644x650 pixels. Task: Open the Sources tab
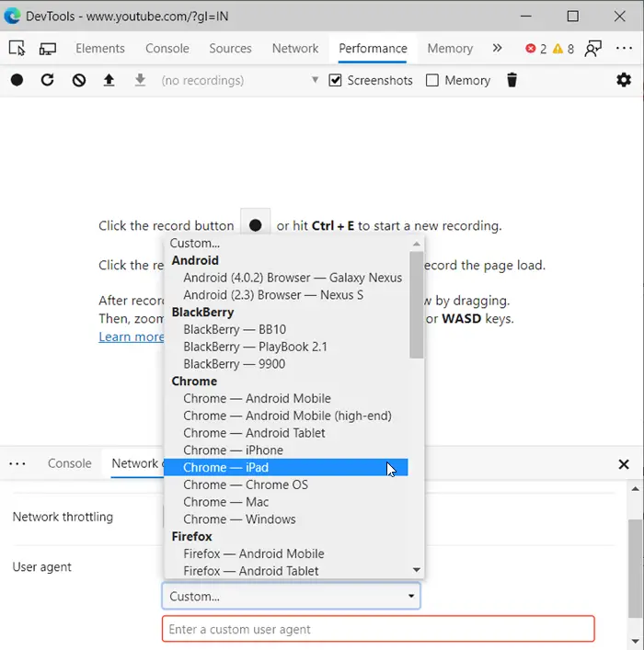coord(230,49)
